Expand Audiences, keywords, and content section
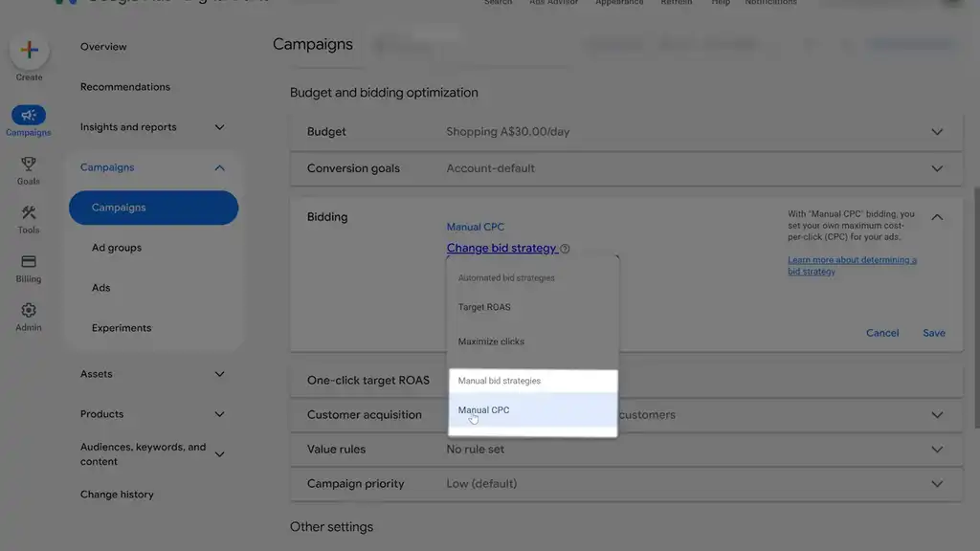The image size is (980, 551). (219, 454)
